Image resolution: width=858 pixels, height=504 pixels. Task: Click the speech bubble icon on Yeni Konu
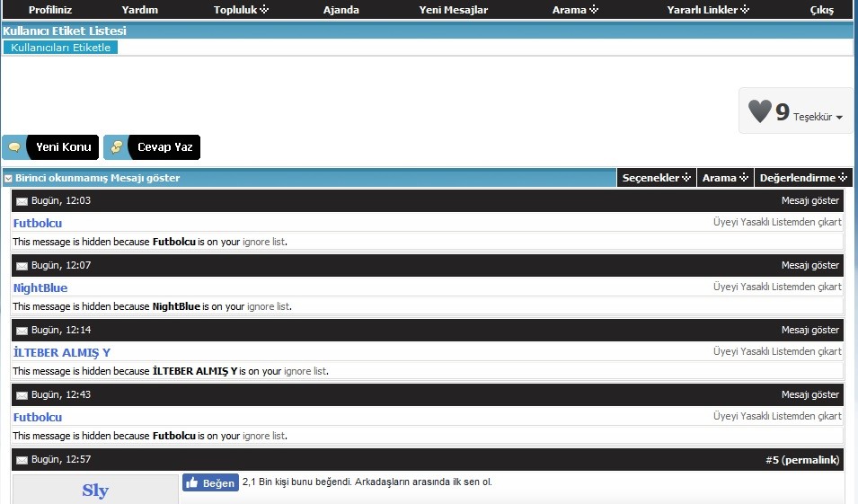(x=14, y=147)
